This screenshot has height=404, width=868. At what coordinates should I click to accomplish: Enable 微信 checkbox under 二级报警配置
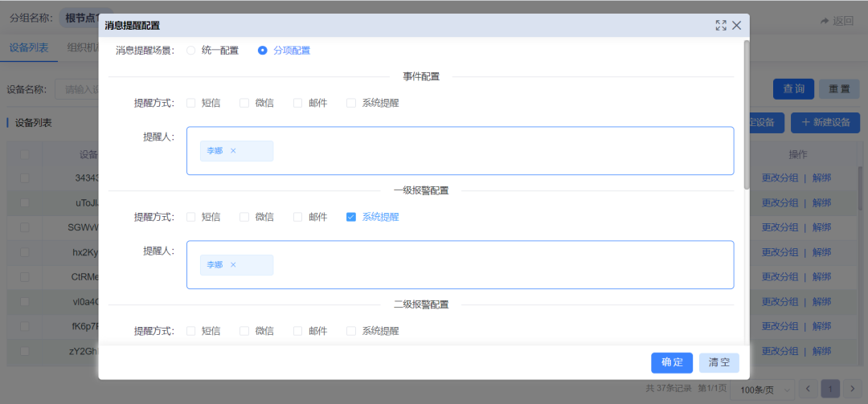coord(244,331)
